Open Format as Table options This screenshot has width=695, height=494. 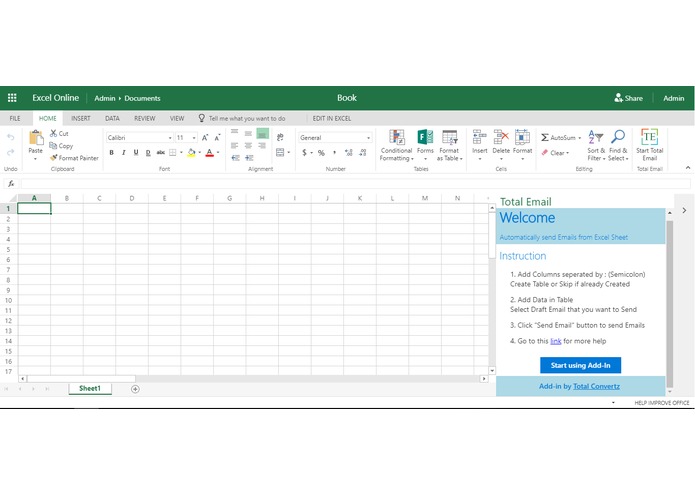click(449, 145)
